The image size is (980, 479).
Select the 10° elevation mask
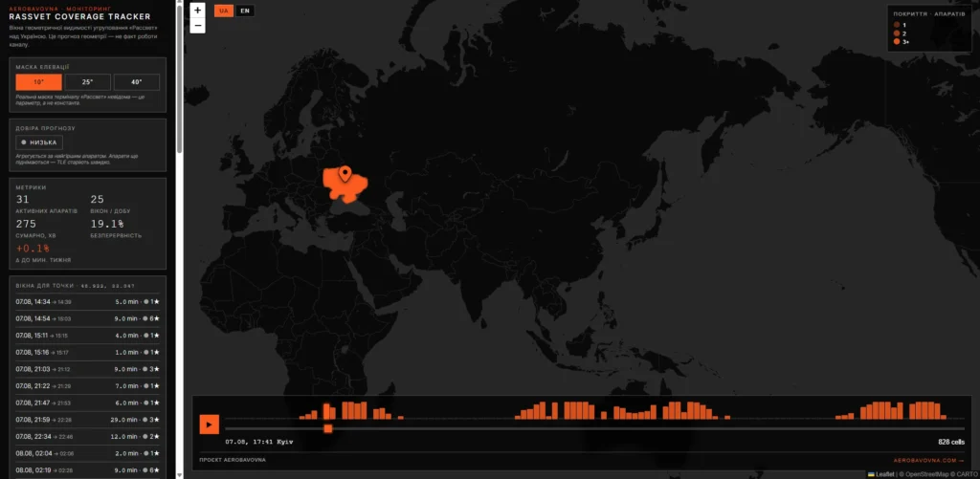click(38, 82)
